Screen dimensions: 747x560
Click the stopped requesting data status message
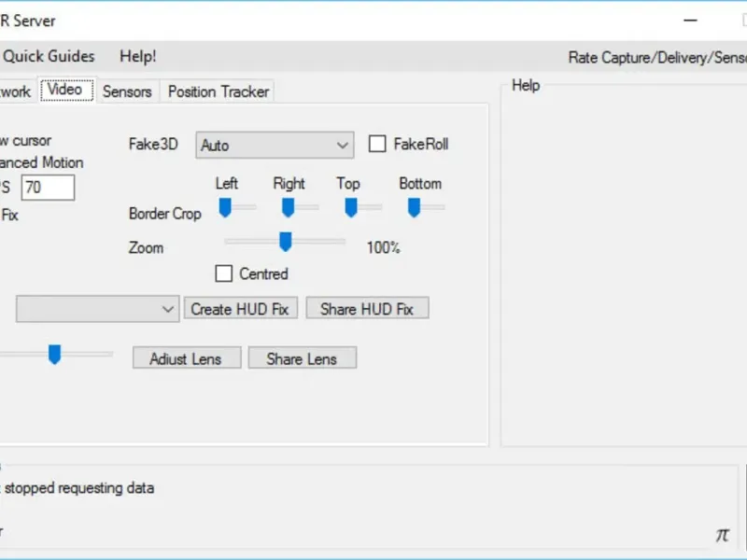pyautogui.click(x=79, y=488)
